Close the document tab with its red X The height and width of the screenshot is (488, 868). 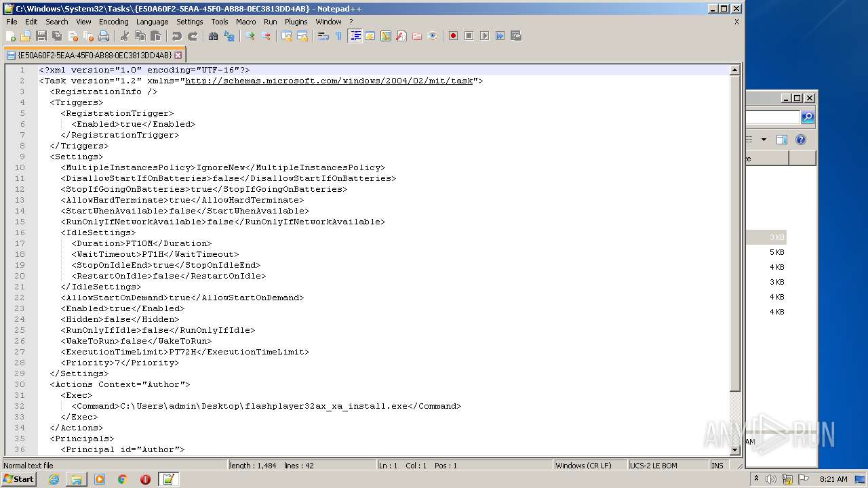click(178, 55)
